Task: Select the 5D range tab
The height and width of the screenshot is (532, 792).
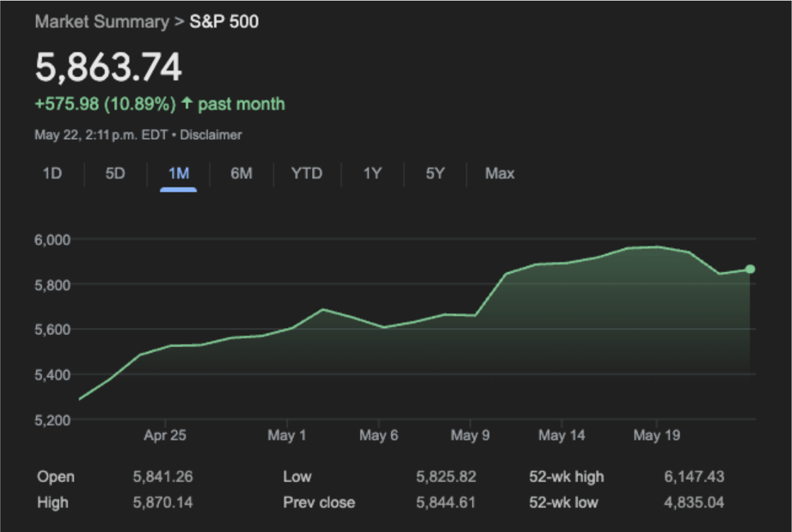Action: click(x=115, y=174)
